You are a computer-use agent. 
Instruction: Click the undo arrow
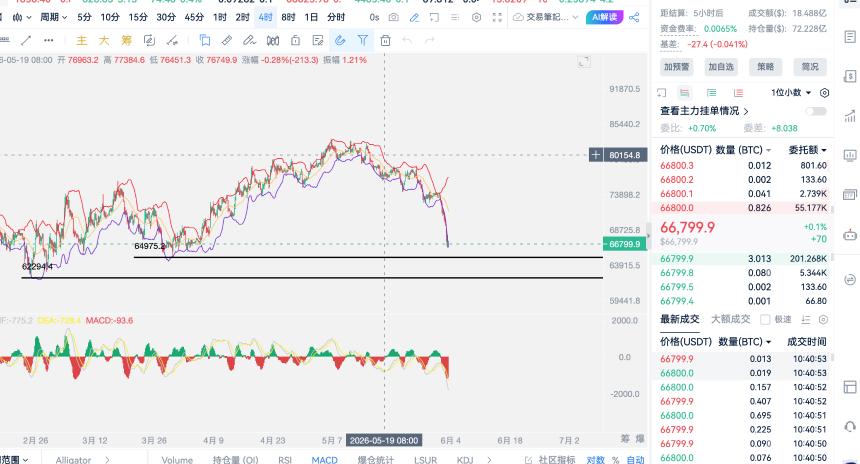point(407,41)
